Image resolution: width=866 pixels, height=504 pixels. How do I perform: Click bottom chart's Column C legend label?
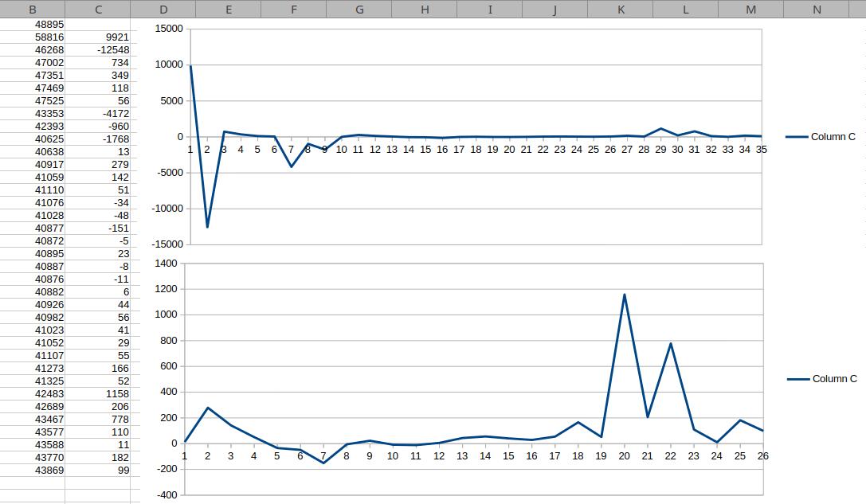pos(834,379)
